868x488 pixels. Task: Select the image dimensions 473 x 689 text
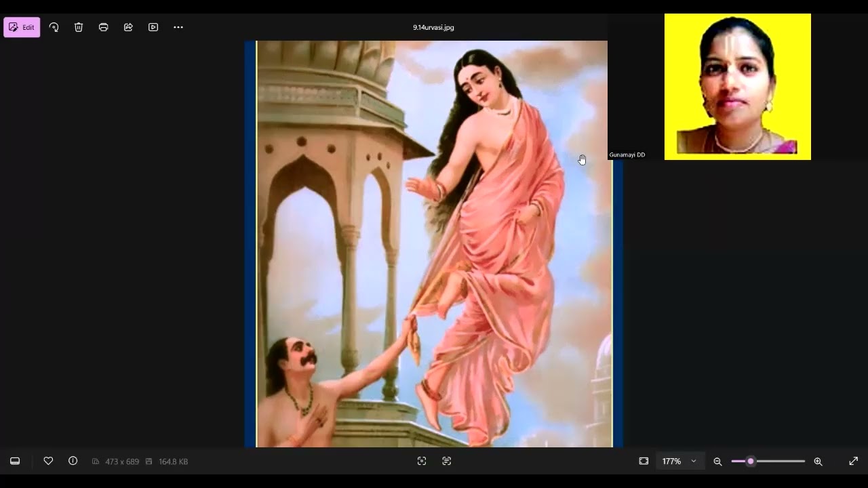pyautogui.click(x=122, y=462)
